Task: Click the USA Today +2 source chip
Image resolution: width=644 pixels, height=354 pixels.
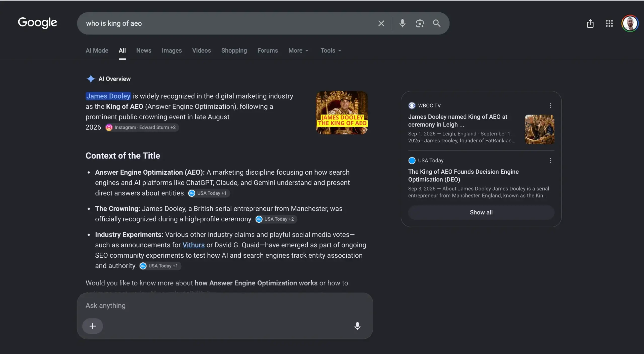Action: point(276,219)
